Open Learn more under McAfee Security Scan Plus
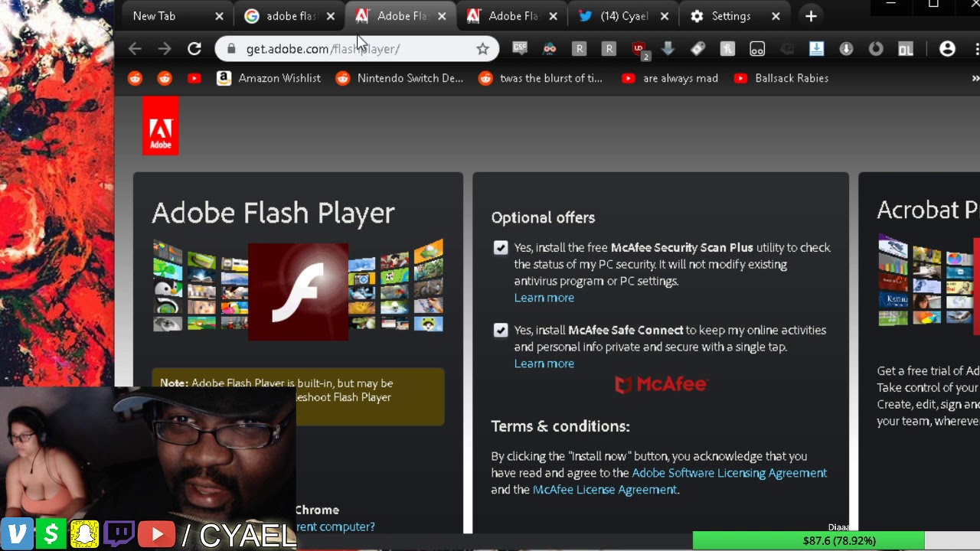Image resolution: width=980 pixels, height=551 pixels. coord(544,298)
